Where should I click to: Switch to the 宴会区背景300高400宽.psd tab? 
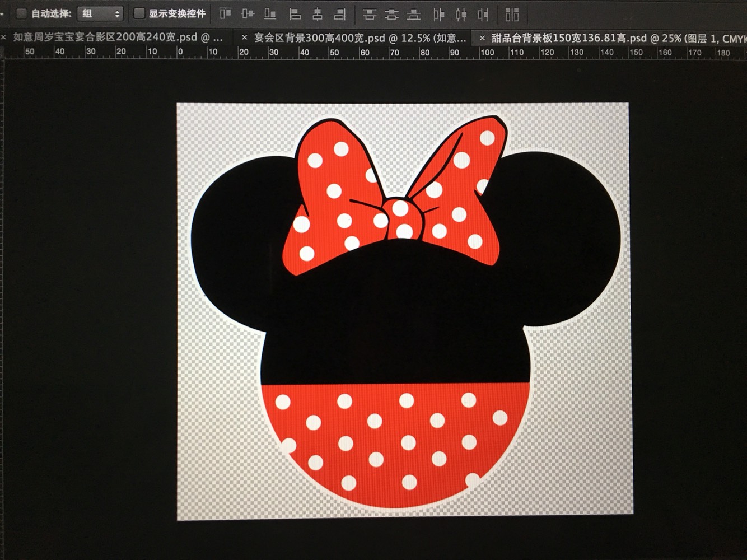click(x=360, y=38)
